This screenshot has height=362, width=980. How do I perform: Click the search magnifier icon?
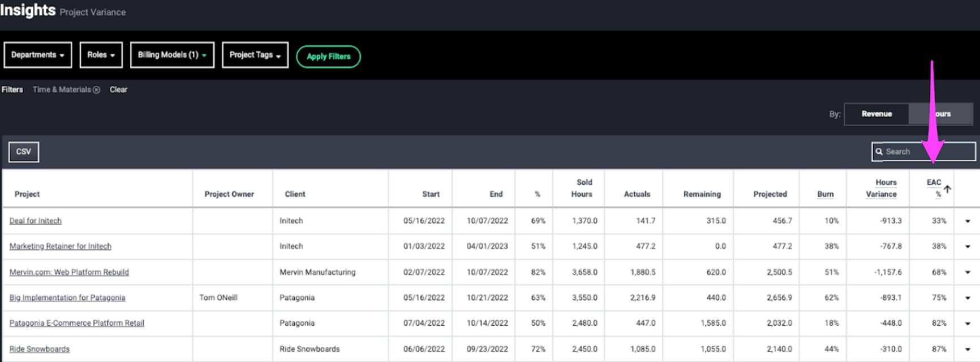point(879,152)
